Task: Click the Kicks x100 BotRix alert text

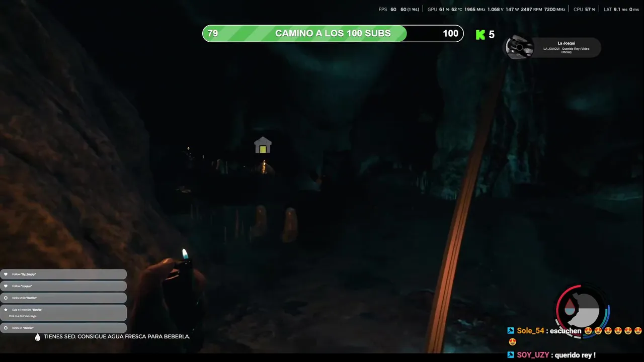Action: click(x=24, y=298)
